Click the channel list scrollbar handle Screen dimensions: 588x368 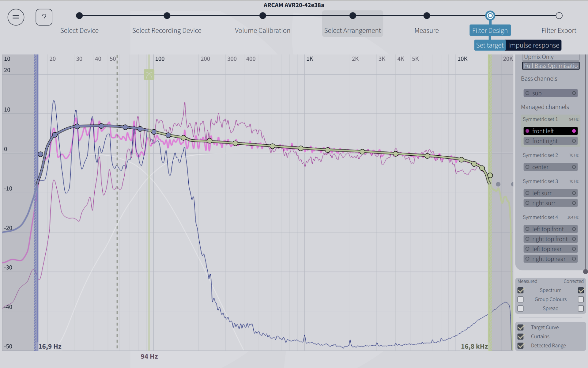coord(585,271)
